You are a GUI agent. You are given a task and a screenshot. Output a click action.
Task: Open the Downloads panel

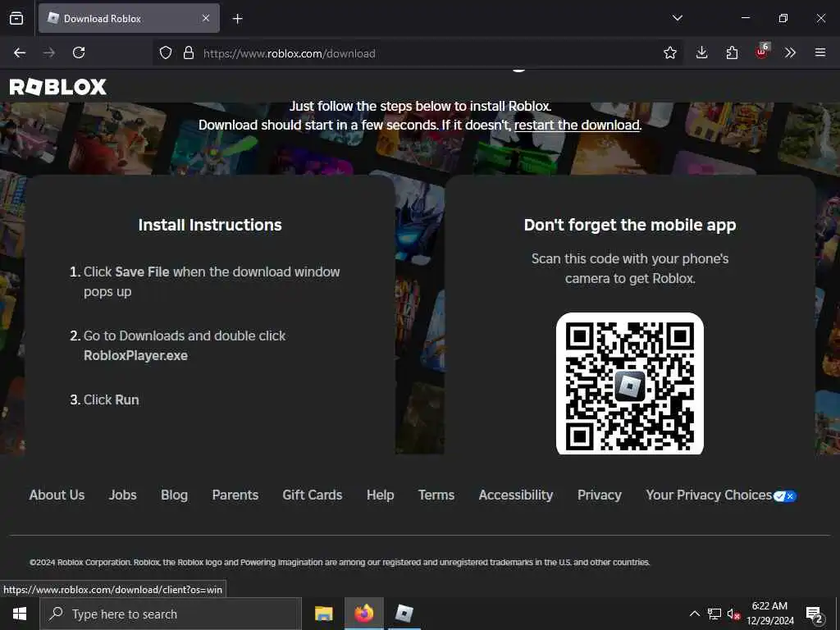[x=701, y=52]
